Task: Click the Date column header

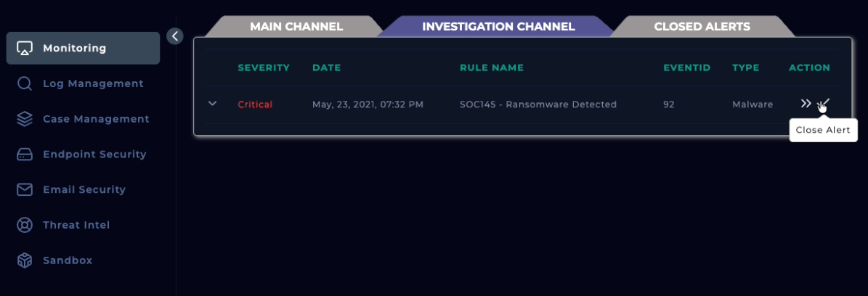Action: (326, 68)
